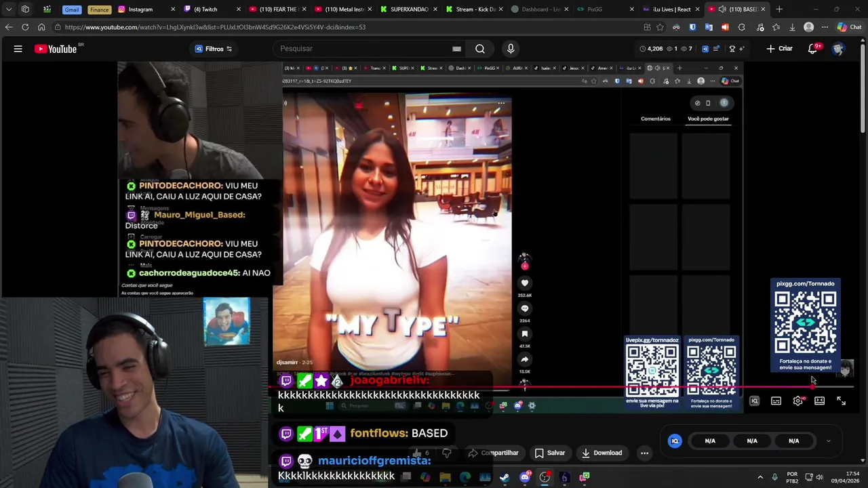Select the middle N/A stat pill
This screenshot has width=868, height=488.
click(752, 441)
